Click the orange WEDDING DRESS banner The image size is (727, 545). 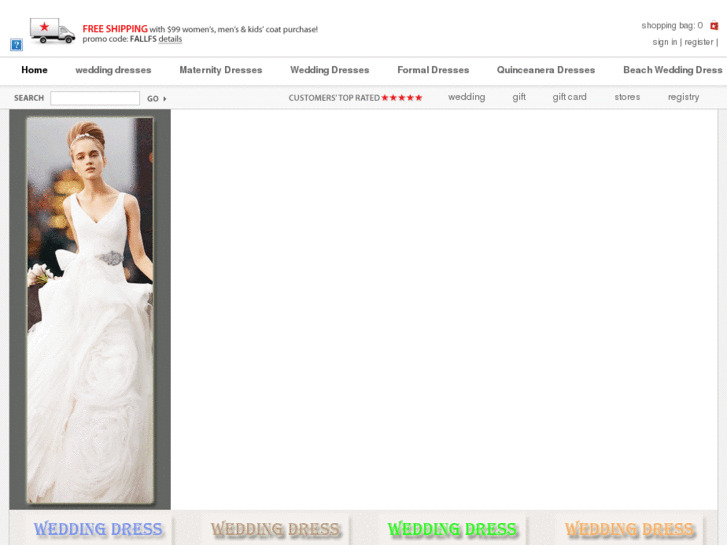tap(629, 529)
